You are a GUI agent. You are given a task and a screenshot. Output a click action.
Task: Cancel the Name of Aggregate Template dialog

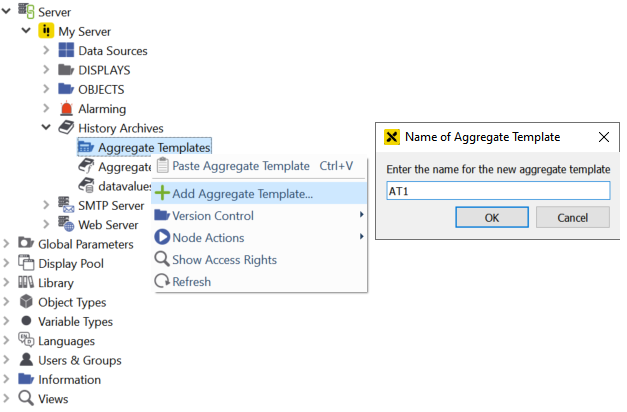click(573, 218)
